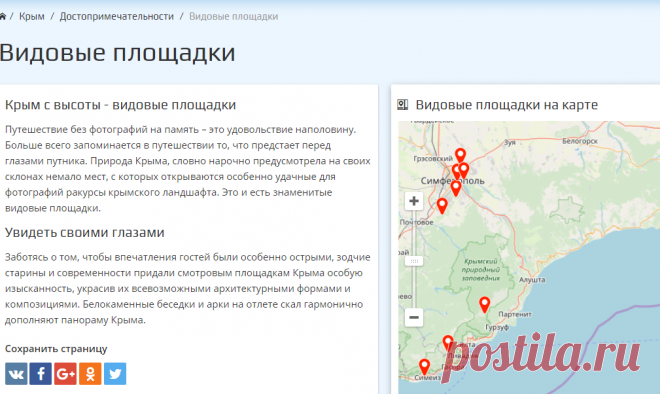
Task: Click the heading Увидеть своими глазами
Action: click(85, 232)
